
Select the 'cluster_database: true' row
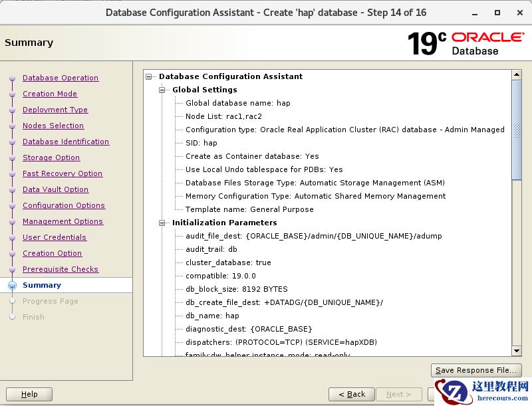click(228, 262)
